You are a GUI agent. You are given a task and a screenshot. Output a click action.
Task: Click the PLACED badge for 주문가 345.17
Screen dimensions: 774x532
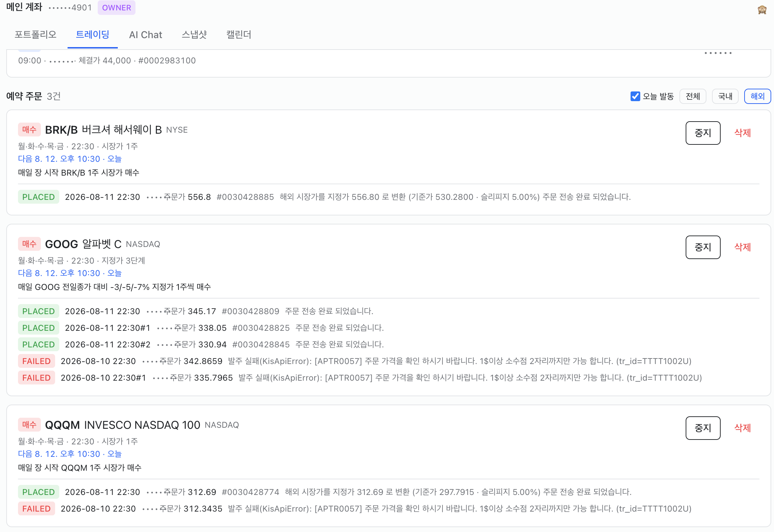(38, 311)
